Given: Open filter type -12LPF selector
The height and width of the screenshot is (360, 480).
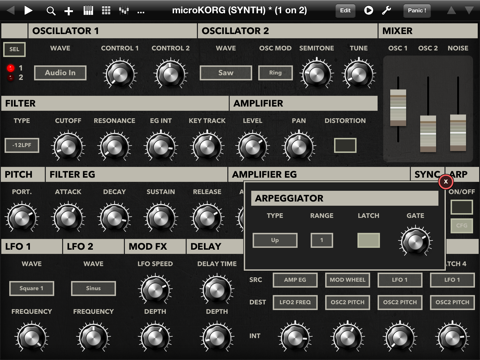Looking at the screenshot, I should pos(22,145).
